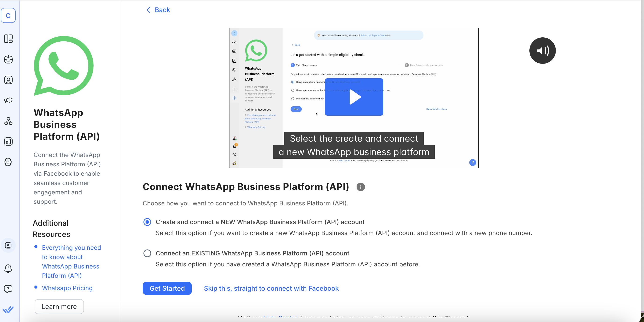The width and height of the screenshot is (644, 322).
Task: Open the Inbox icon in the sidebar
Action: coord(8,59)
